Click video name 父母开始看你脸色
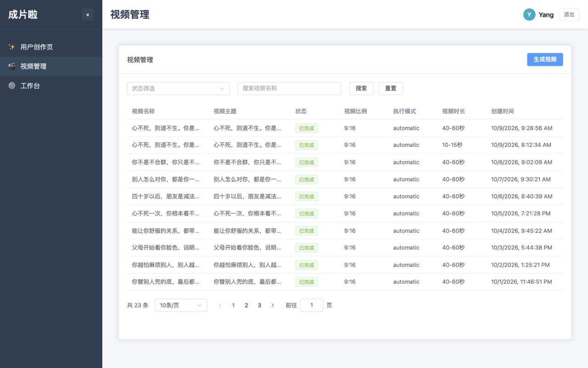The width and height of the screenshot is (588, 368). [x=166, y=247]
